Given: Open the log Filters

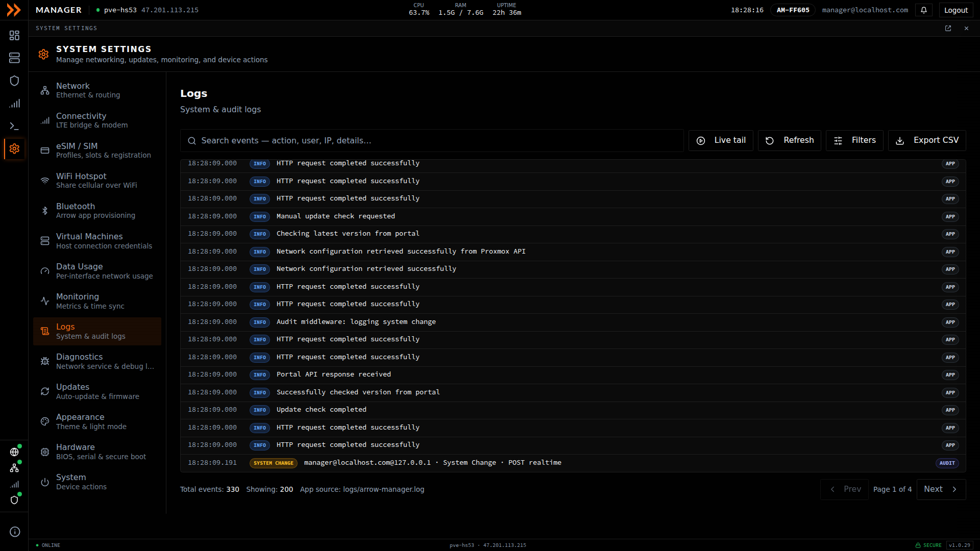Looking at the screenshot, I should pos(854,140).
